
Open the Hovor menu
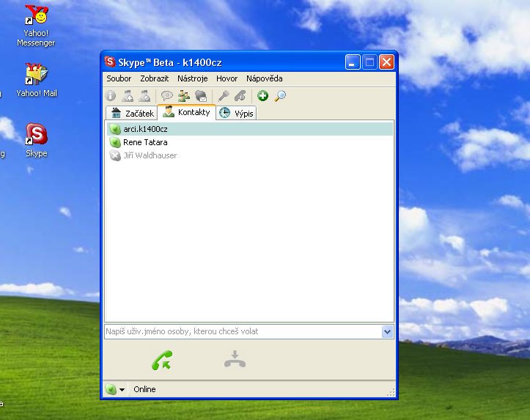[227, 78]
